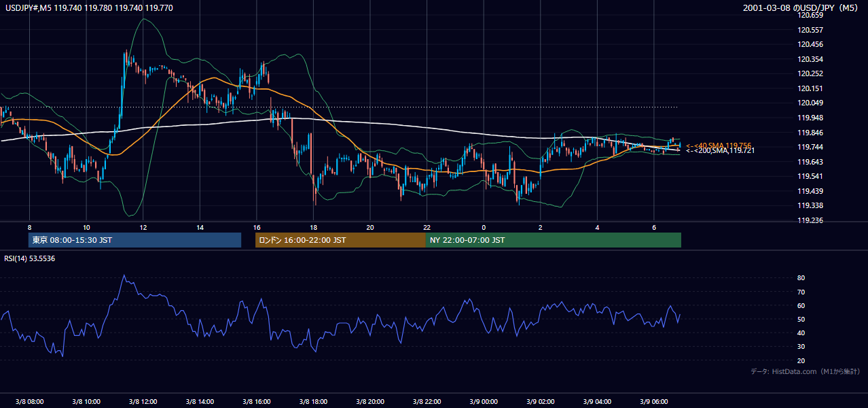The height and width of the screenshot is (408, 868).
Task: Click the 3/8 18:00 date label
Action: click(x=313, y=402)
